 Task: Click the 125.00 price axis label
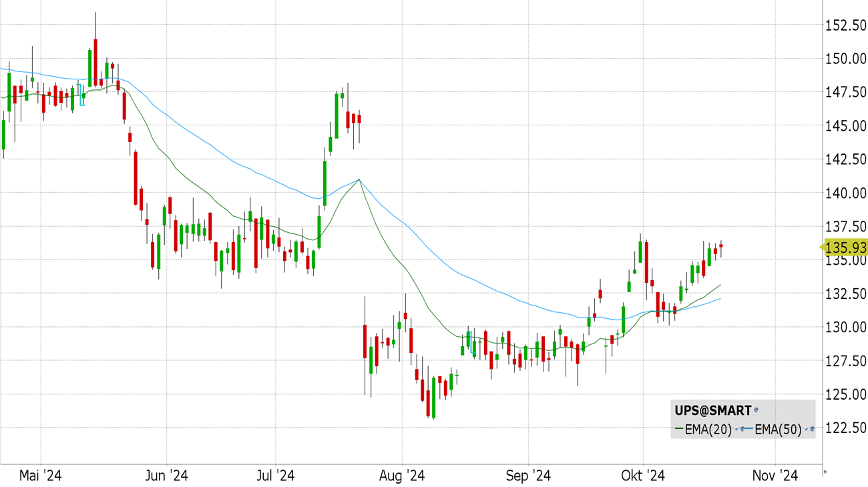tap(846, 394)
